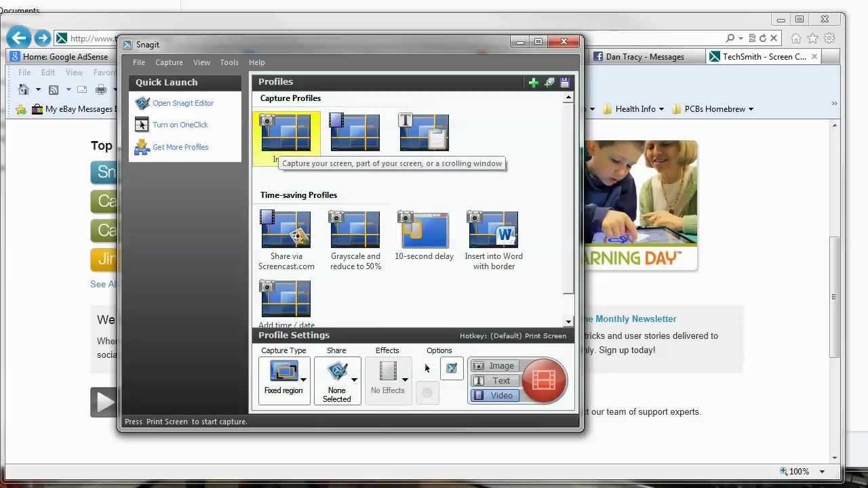The height and width of the screenshot is (488, 868).
Task: Click the browser RSS feeds icon
Action: pos(54,89)
